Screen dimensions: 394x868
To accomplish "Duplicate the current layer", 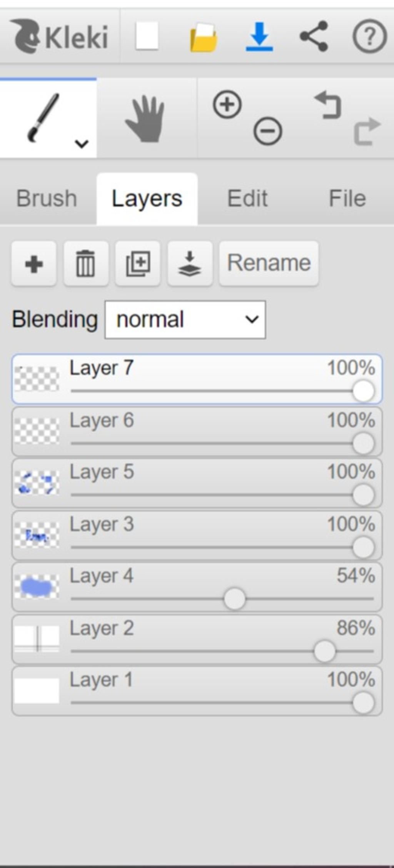I will tap(138, 264).
